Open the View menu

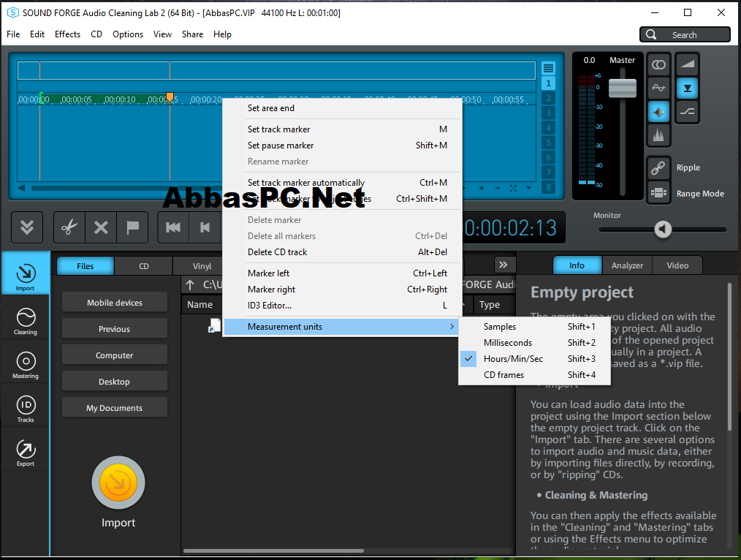(162, 34)
